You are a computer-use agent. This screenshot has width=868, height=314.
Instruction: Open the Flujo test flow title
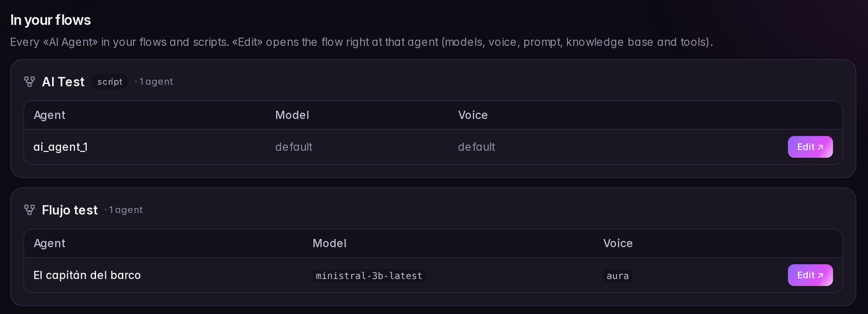tap(70, 210)
